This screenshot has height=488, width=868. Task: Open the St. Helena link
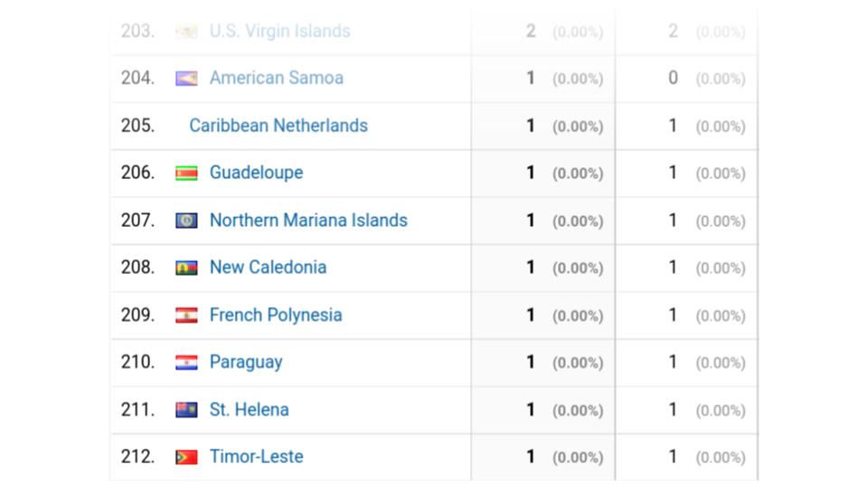pyautogui.click(x=250, y=409)
